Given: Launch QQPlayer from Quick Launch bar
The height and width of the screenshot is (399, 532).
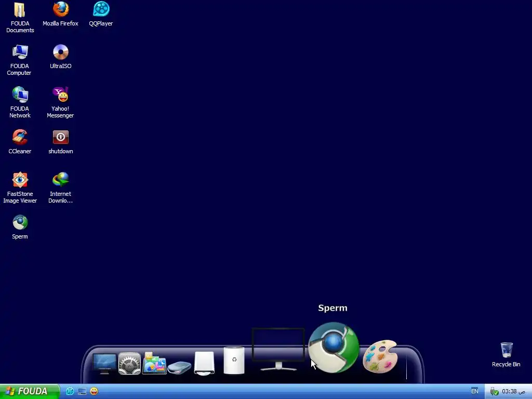Looking at the screenshot, I should point(70,391).
